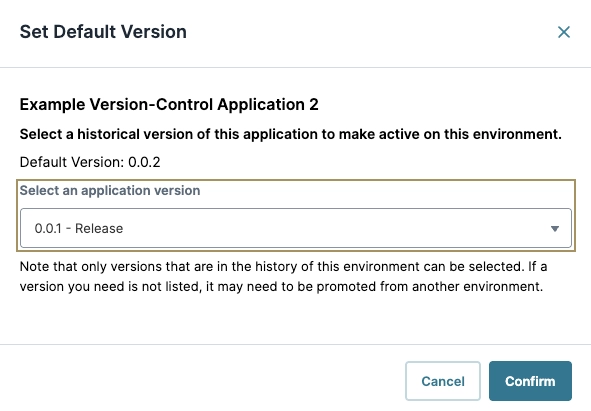Click the 'Example Version-Control Application 2' heading
This screenshot has width=591, height=411.
pos(169,104)
